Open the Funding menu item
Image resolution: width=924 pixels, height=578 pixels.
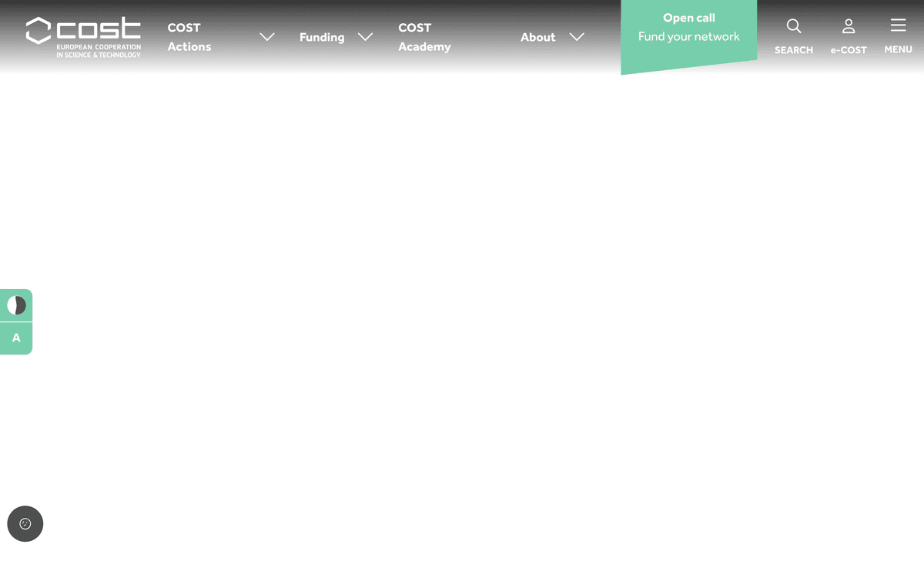point(322,37)
